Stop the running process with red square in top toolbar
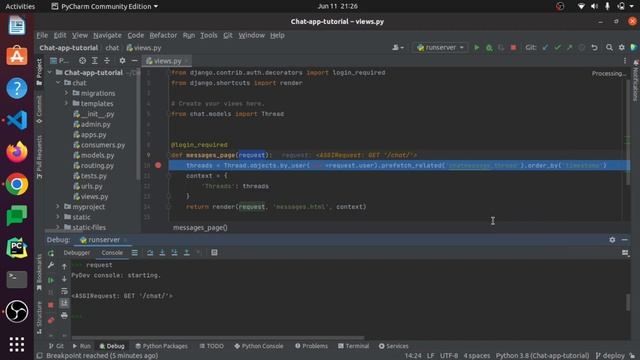The image size is (640, 360). [x=513, y=48]
